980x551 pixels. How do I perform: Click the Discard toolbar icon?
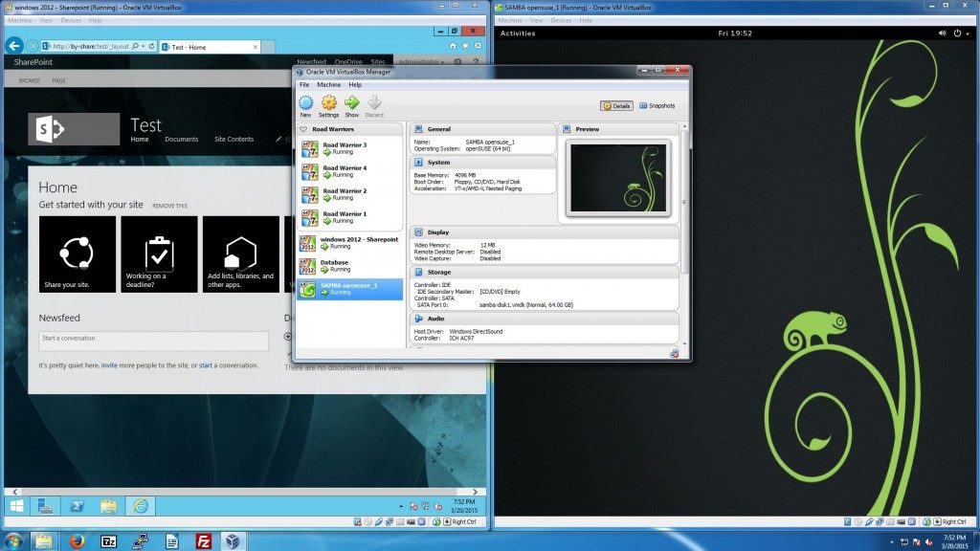point(374,106)
